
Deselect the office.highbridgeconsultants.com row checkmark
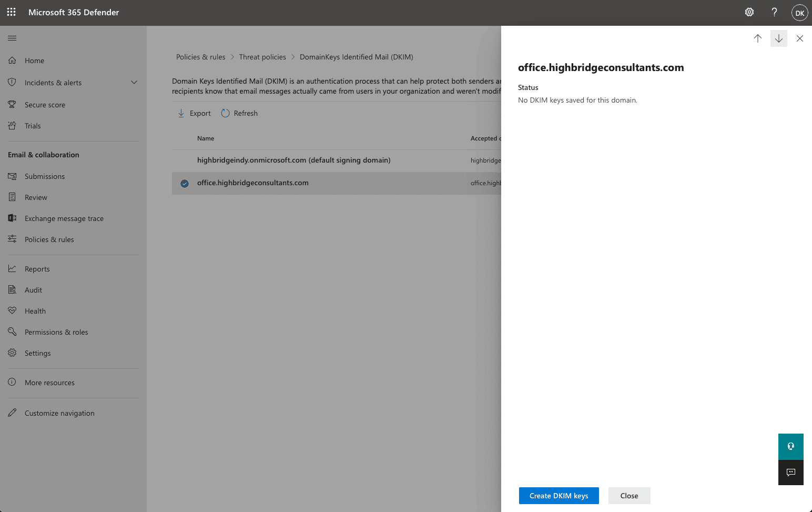[x=184, y=183]
